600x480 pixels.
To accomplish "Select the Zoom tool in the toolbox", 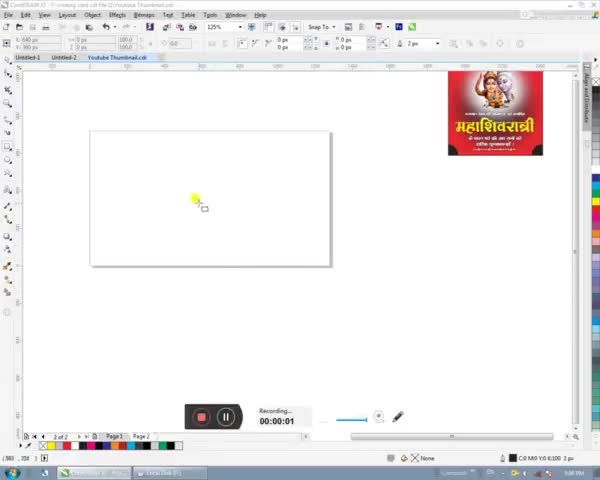I will (x=7, y=104).
